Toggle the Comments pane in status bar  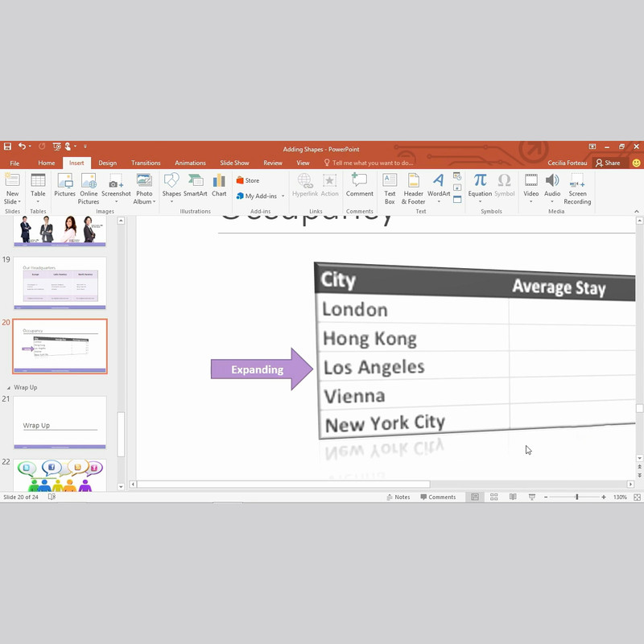click(x=438, y=497)
